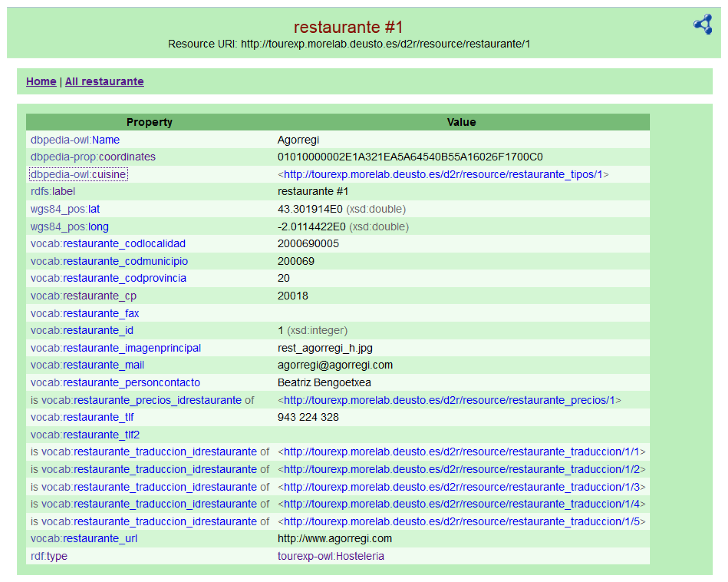Screen dimensions: 728x582
Task: Click the rdfs:label property link
Action: [53, 191]
